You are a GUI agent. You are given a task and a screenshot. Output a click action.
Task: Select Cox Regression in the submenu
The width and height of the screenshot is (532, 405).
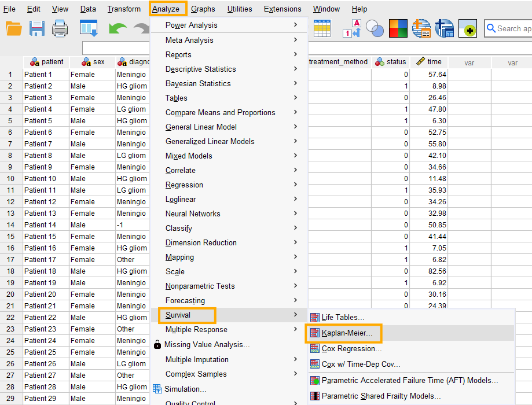[x=351, y=349]
